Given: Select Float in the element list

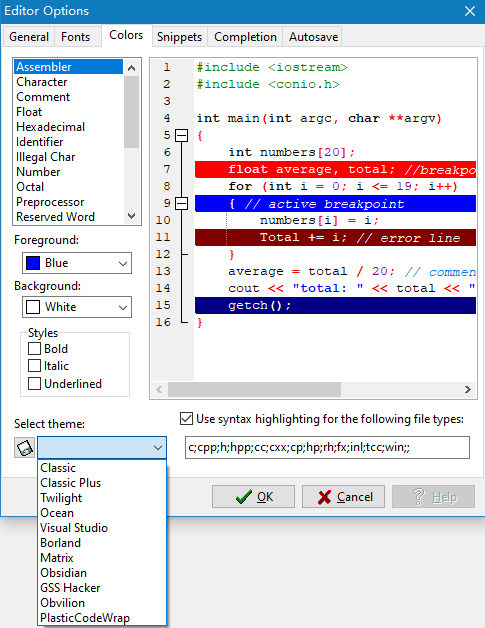Looking at the screenshot, I should pyautogui.click(x=68, y=112).
